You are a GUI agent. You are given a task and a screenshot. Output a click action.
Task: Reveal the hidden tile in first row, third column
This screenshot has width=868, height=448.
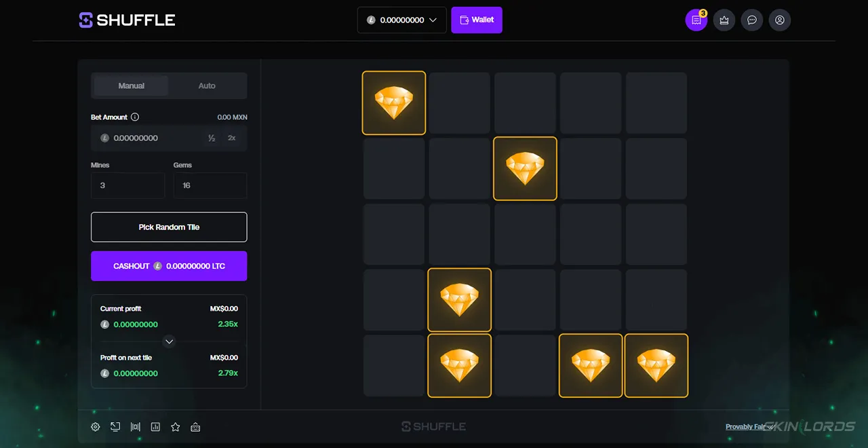[525, 103]
